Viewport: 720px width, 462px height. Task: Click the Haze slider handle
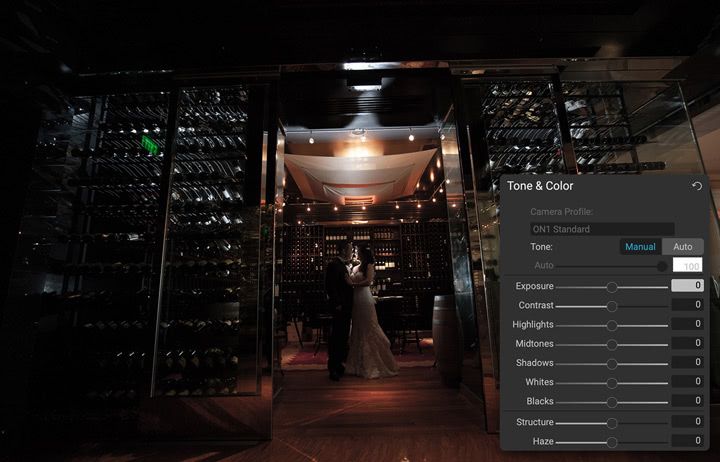click(612, 442)
